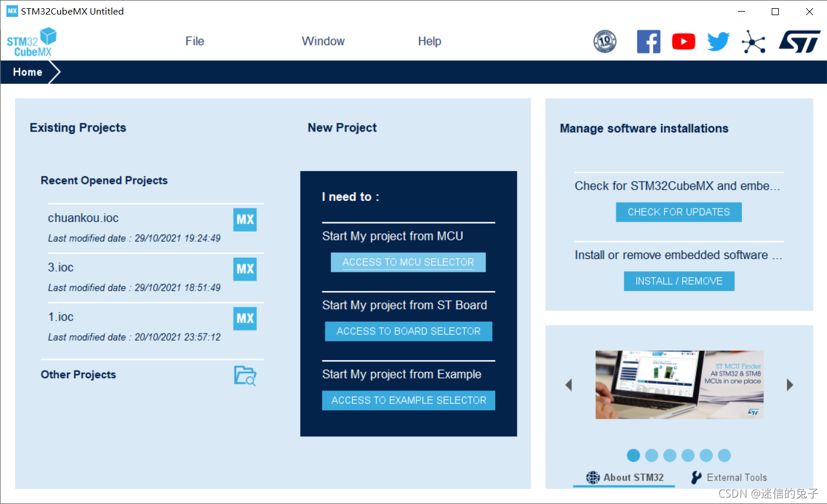Click MX icon beside 1.ioc

tap(245, 318)
